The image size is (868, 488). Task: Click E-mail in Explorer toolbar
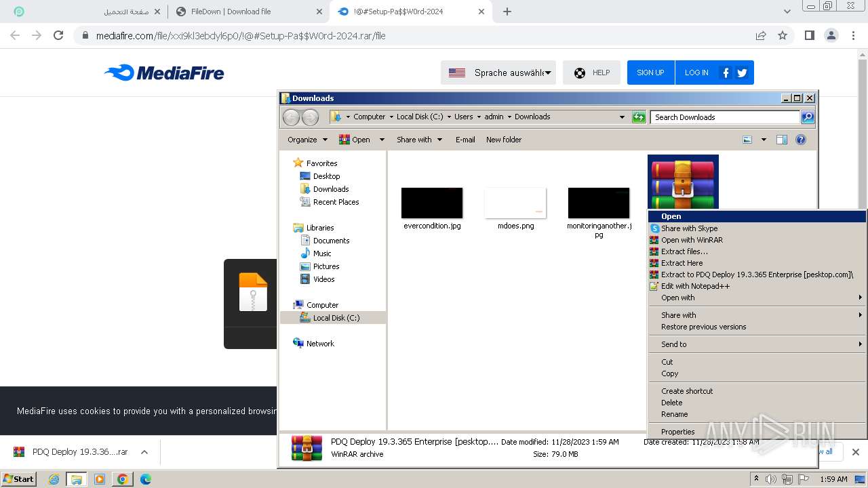click(465, 140)
